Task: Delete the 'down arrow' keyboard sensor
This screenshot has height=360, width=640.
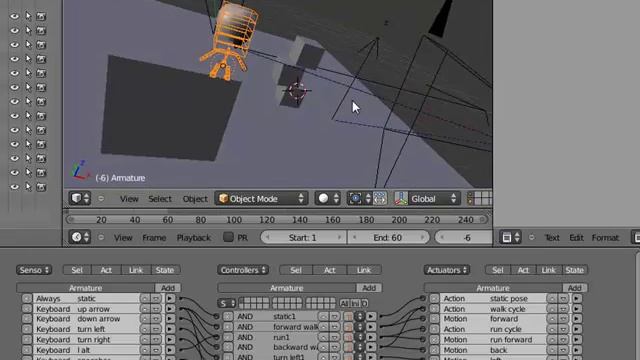Action: pos(27,319)
